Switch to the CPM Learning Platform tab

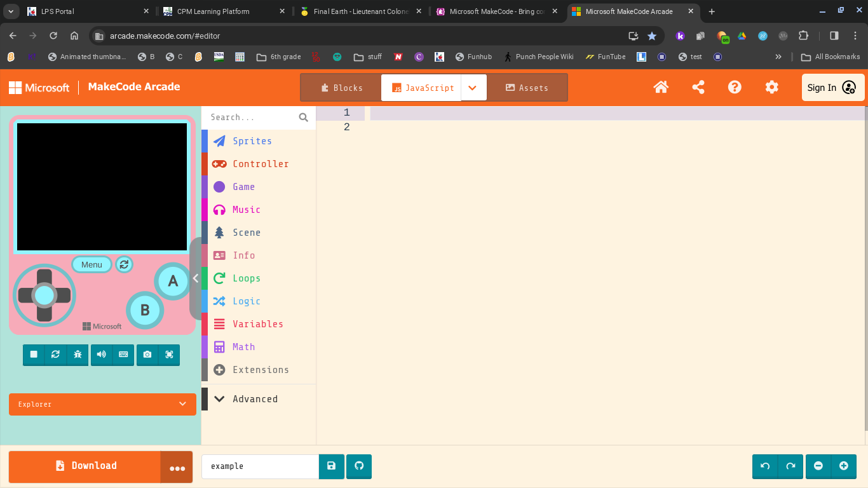coord(223,11)
